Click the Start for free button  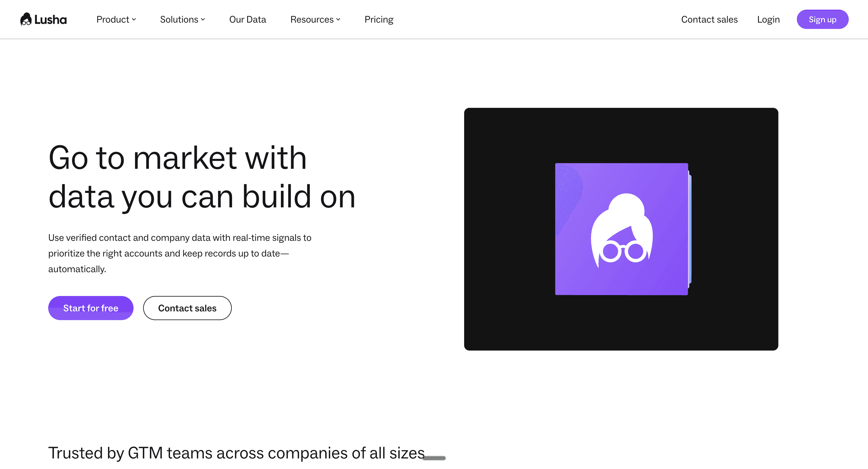(91, 308)
